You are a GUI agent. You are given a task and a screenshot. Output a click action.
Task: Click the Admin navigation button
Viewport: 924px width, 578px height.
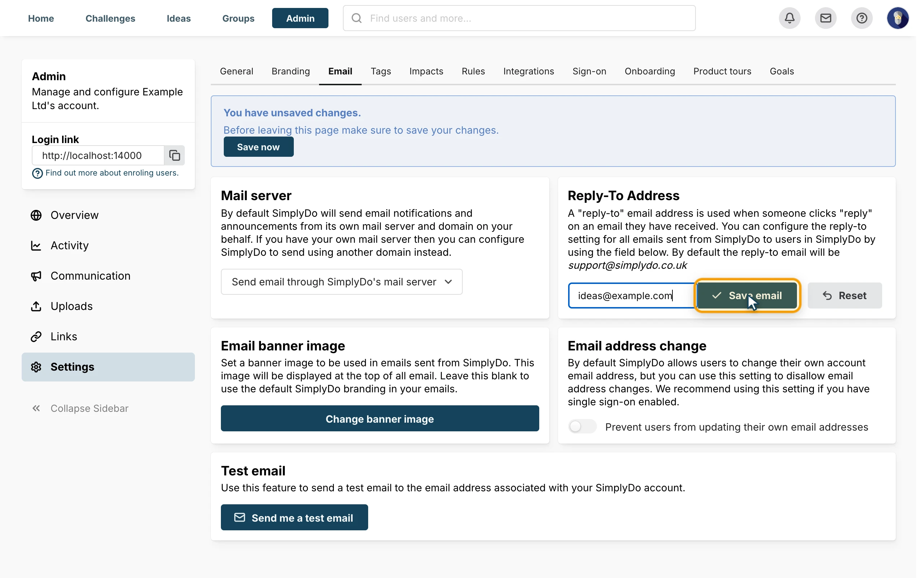pos(300,18)
